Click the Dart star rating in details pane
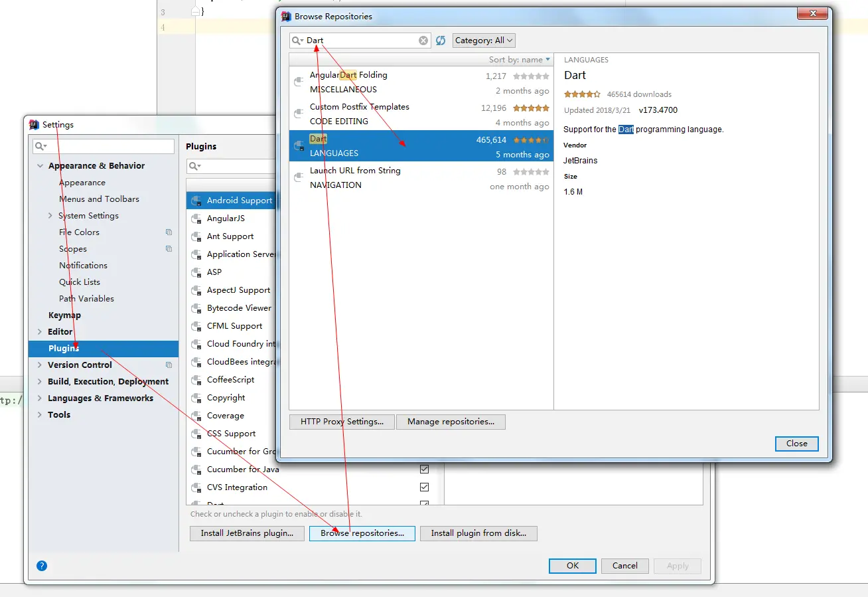The image size is (868, 597). click(583, 94)
